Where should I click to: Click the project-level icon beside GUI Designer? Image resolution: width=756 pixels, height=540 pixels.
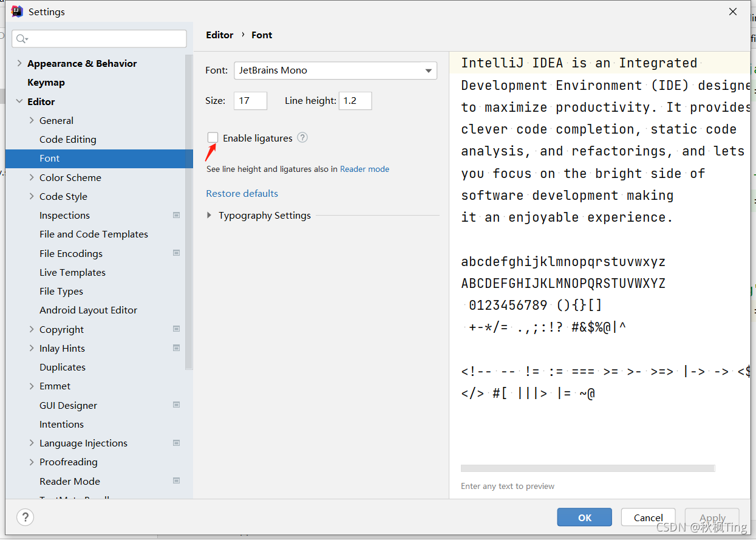pos(176,405)
